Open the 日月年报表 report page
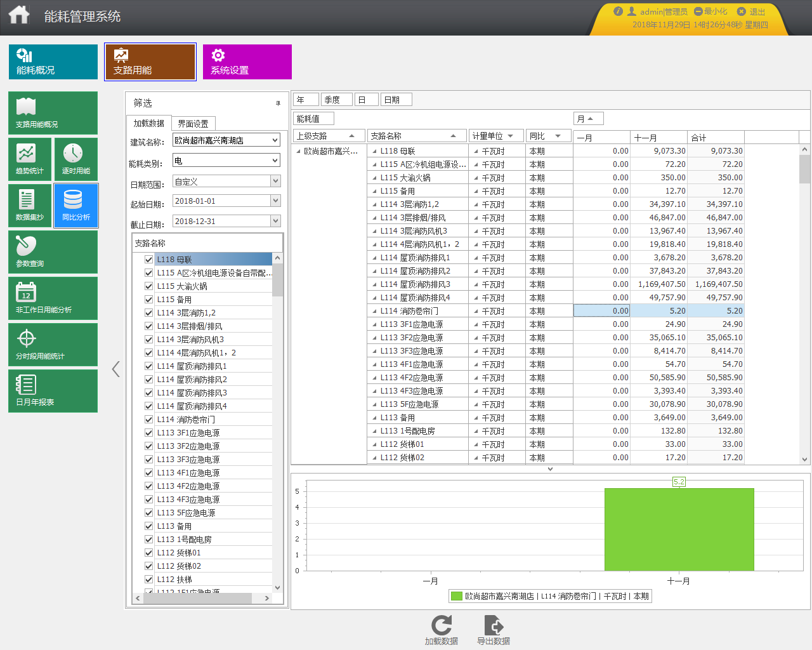812x650 pixels. click(53, 391)
